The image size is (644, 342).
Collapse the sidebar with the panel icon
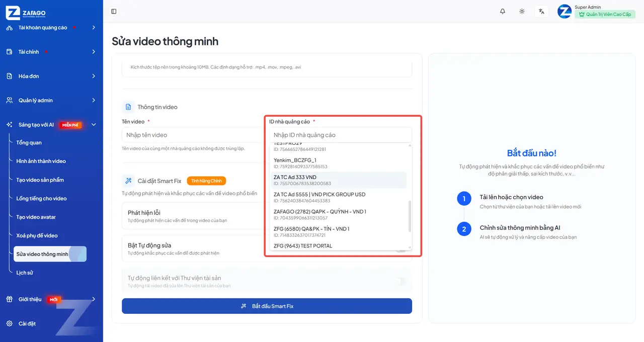click(114, 11)
